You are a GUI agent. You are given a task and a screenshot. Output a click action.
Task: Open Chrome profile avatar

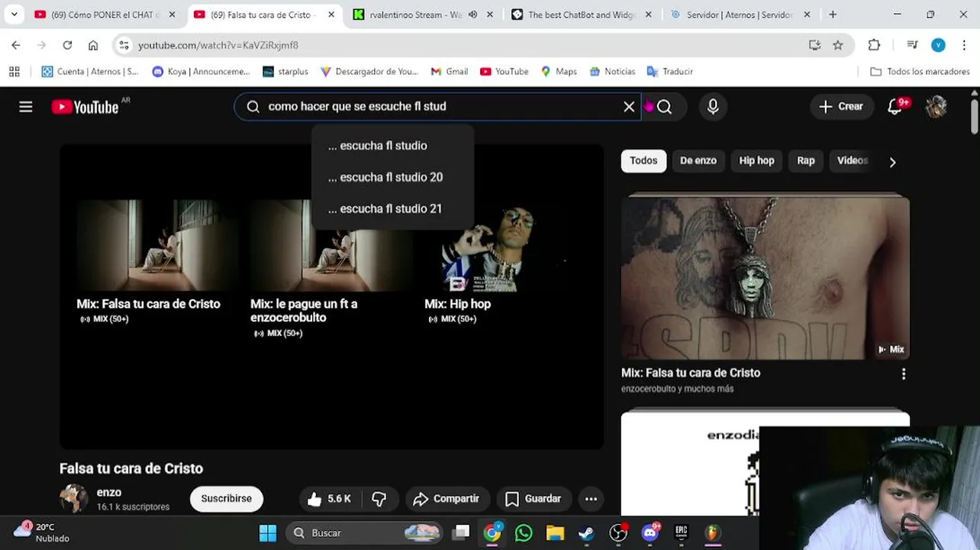(x=938, y=45)
